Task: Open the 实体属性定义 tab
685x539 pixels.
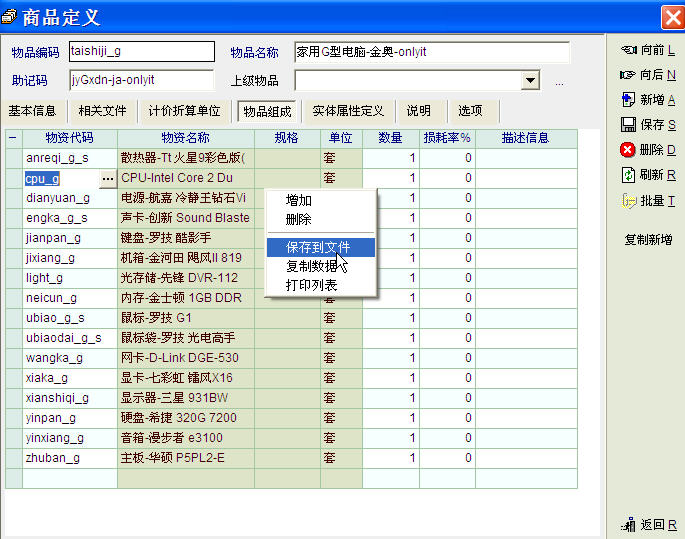Action: (348, 111)
